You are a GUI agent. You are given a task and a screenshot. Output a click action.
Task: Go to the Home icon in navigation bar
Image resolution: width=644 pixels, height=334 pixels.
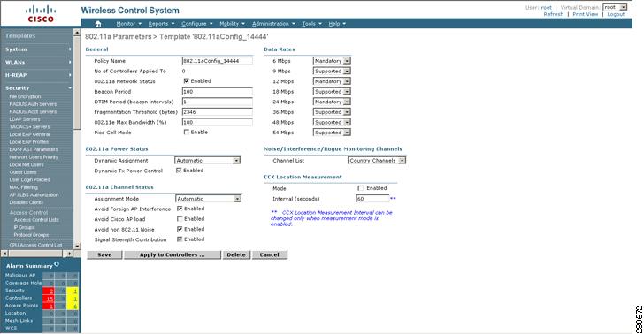(x=98, y=24)
